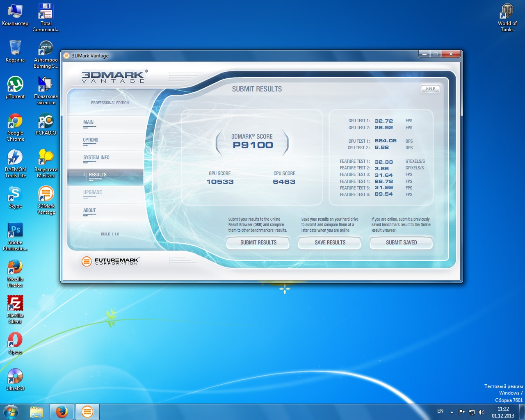Open HELP in 3DMark window

[430, 89]
